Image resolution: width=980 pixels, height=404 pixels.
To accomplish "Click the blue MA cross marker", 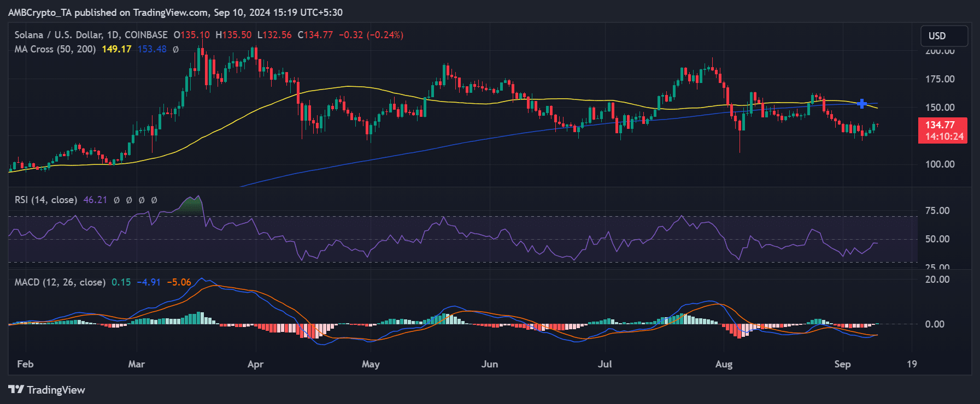I will (x=862, y=104).
